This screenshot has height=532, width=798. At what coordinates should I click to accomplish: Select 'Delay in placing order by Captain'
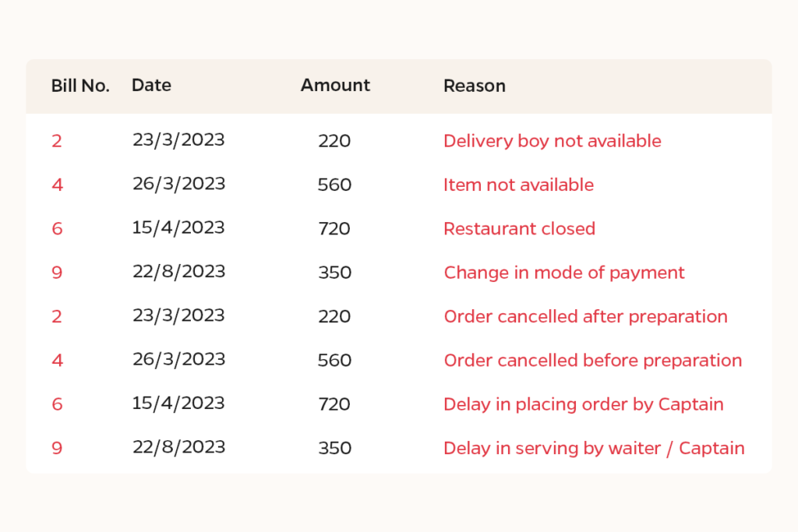pos(583,404)
